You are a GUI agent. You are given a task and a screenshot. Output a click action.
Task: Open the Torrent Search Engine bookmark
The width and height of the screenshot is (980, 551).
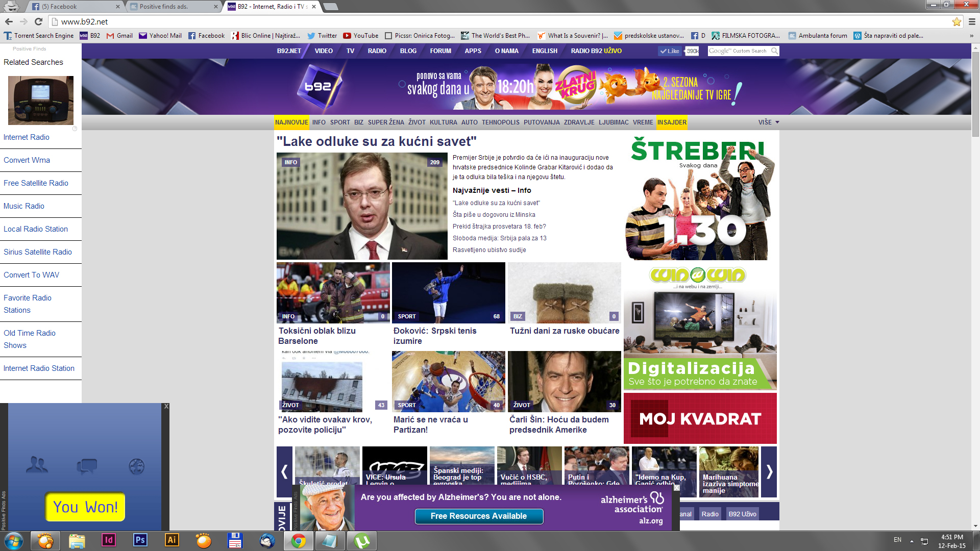point(39,36)
